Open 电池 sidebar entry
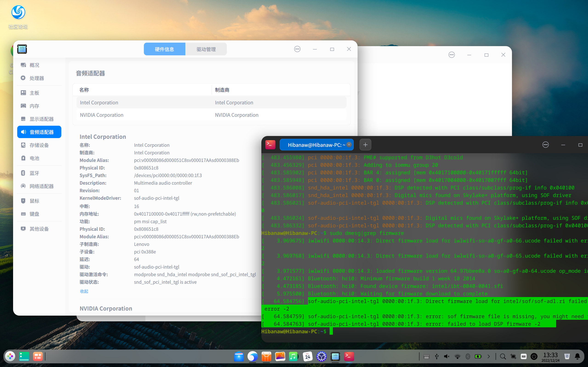The width and height of the screenshot is (588, 367). coord(34,158)
